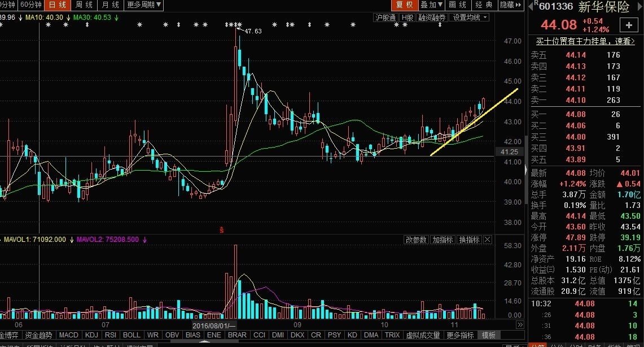This screenshot has width=644, height=347.
Task: Click the stock name 新华保险
Action: pyautogui.click(x=604, y=6)
